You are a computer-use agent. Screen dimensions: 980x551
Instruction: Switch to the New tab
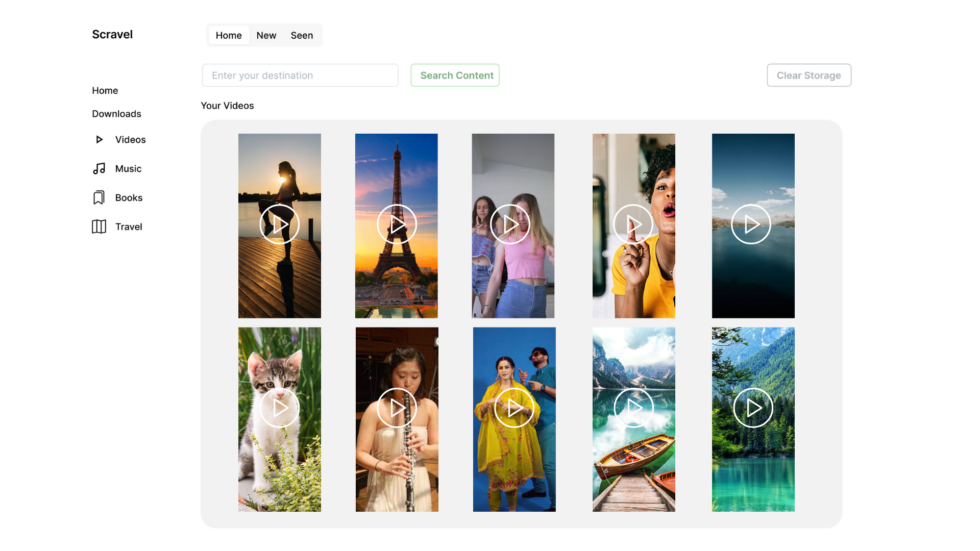coord(266,35)
